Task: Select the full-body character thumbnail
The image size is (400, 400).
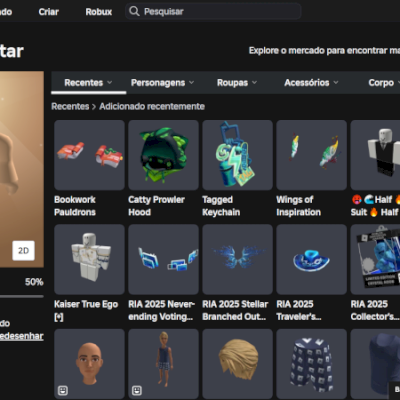Action: (163, 364)
